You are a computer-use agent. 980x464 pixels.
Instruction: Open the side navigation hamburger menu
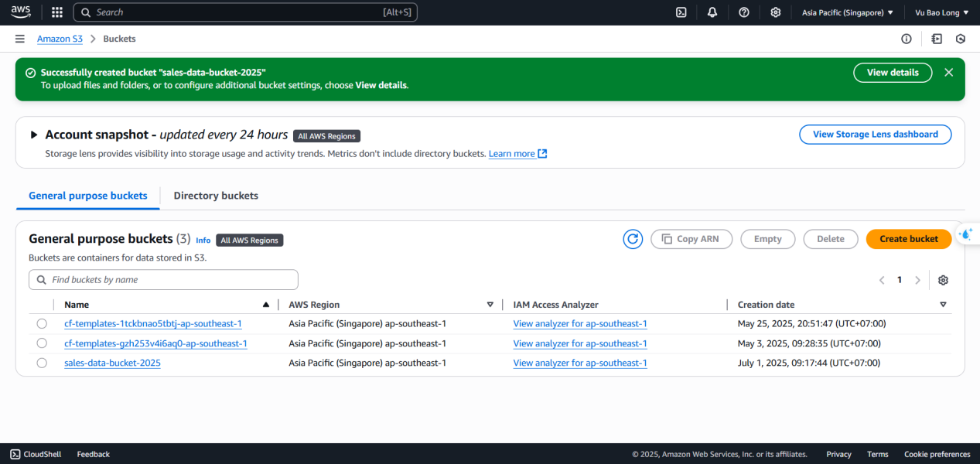point(19,39)
